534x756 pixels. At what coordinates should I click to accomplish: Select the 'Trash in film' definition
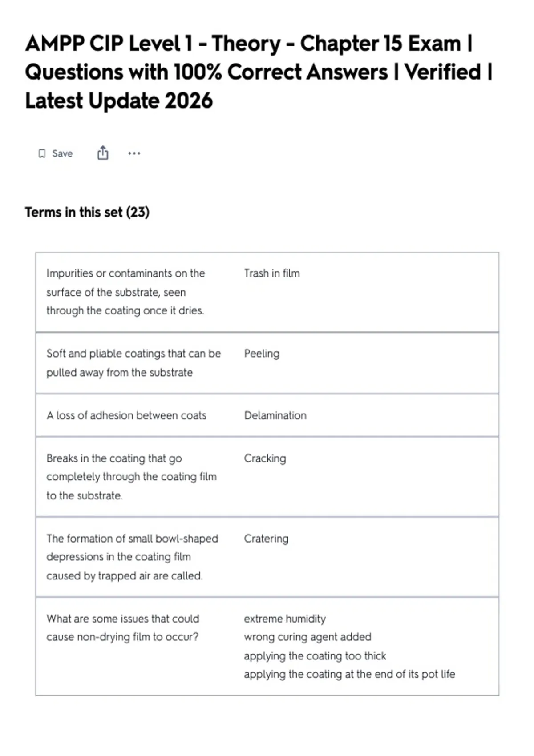click(272, 273)
